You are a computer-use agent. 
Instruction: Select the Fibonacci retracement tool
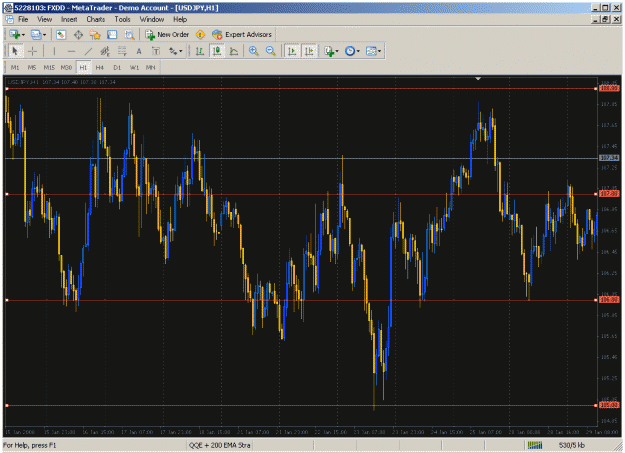tap(122, 51)
